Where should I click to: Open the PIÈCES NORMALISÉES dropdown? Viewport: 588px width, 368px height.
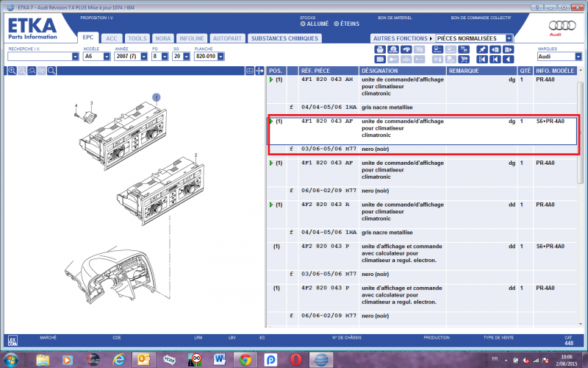tap(509, 38)
